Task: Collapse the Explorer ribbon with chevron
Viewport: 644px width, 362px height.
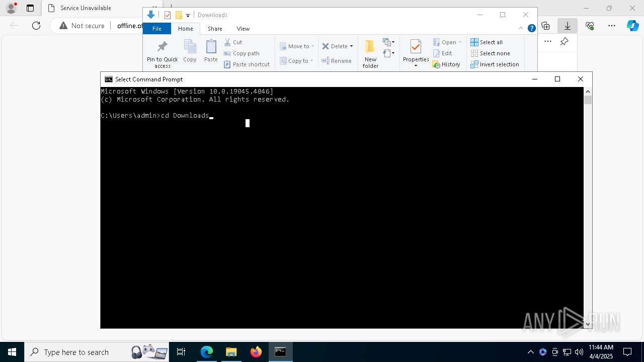Action: click(x=521, y=28)
